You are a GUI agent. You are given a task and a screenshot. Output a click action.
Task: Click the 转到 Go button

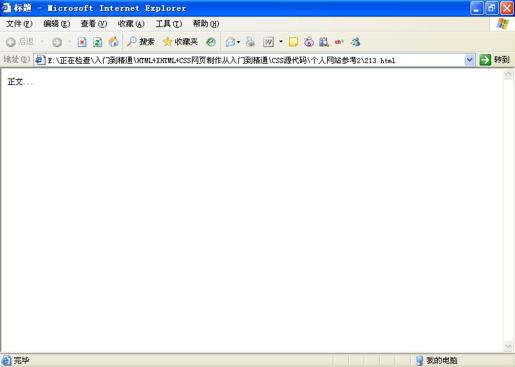coord(495,60)
